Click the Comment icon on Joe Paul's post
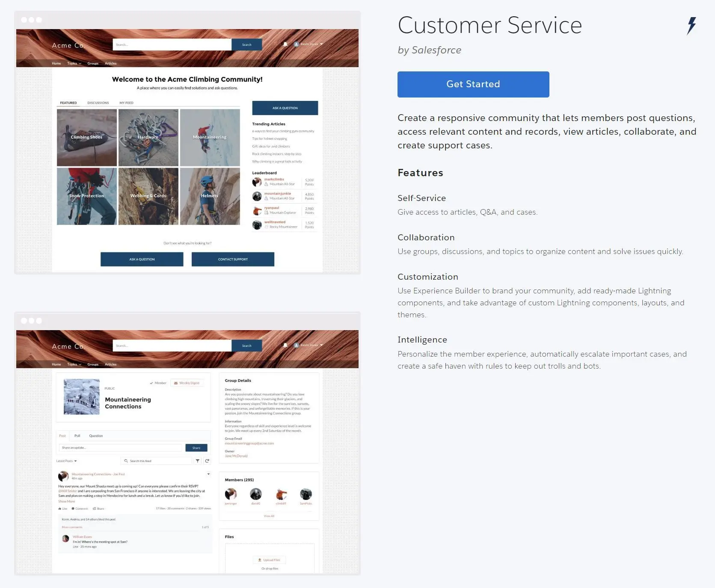The height and width of the screenshot is (588, 715). click(x=73, y=508)
